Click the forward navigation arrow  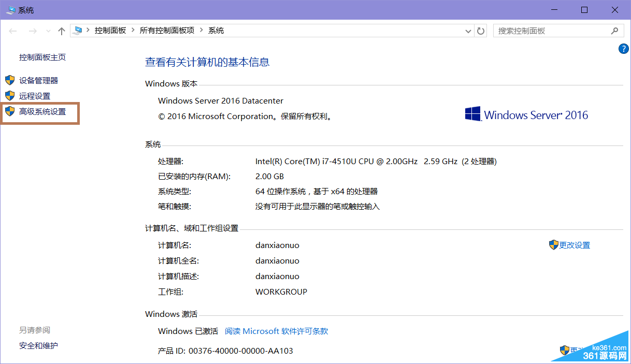(x=33, y=31)
